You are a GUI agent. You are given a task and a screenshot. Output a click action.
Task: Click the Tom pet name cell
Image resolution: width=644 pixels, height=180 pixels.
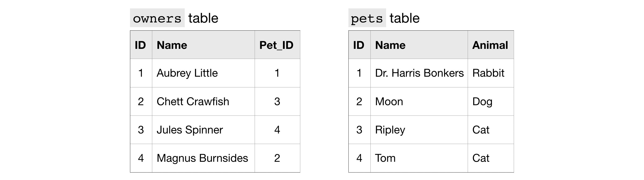tap(385, 158)
